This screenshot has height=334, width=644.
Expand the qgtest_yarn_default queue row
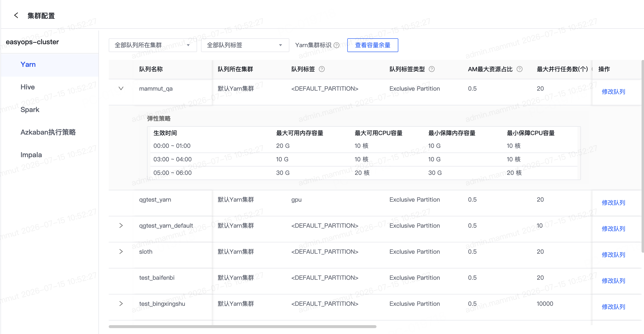121,225
